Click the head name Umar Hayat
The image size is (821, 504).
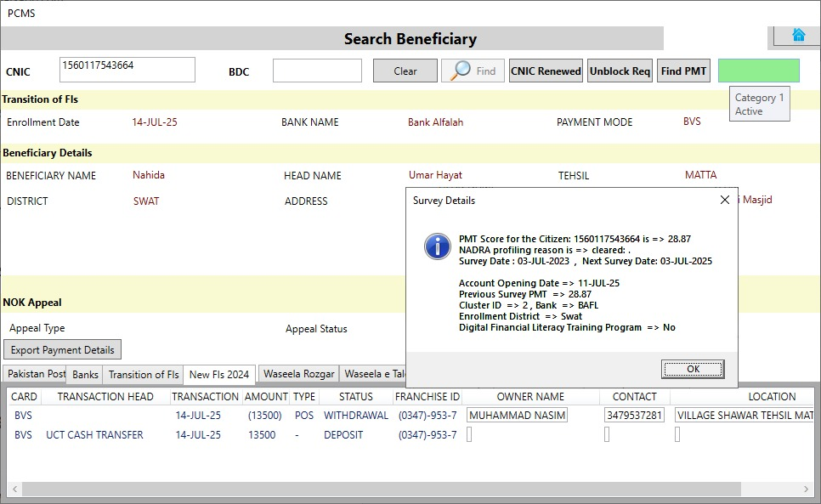click(x=436, y=175)
